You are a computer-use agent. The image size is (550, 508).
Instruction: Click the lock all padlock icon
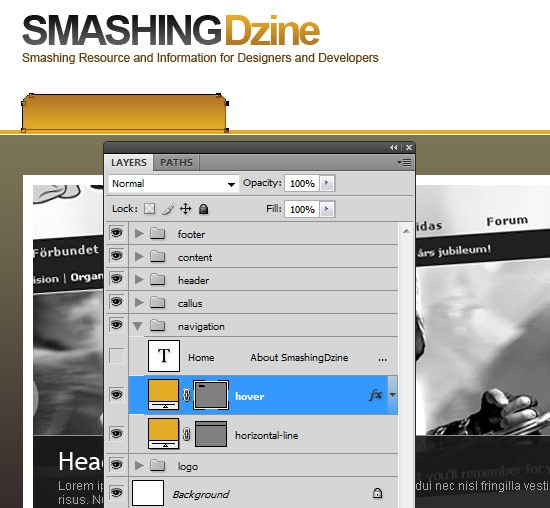pyautogui.click(x=203, y=209)
